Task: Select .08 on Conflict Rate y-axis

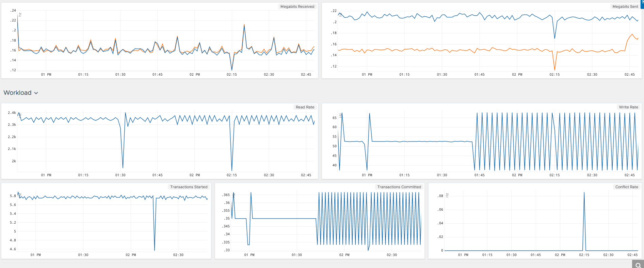Action: pyautogui.click(x=440, y=196)
